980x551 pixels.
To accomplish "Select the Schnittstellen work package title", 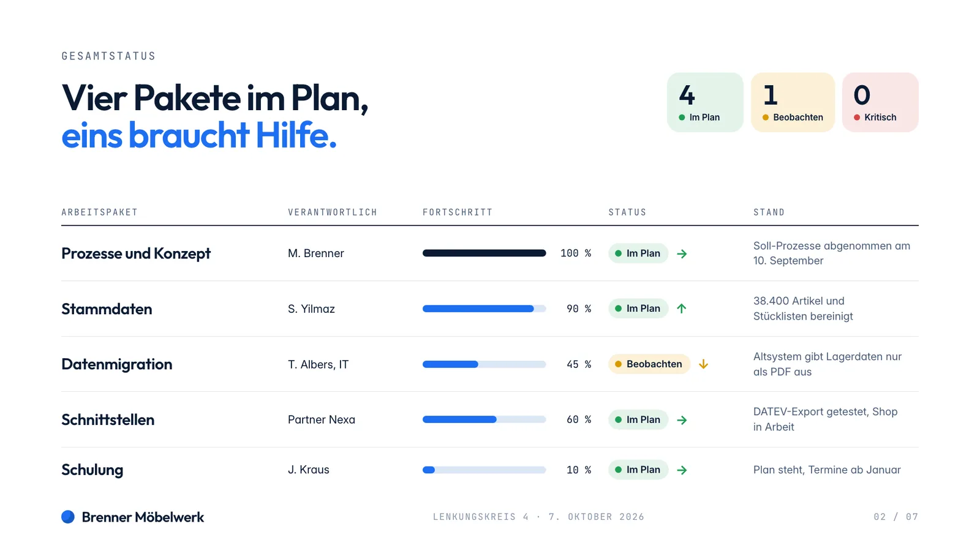I will click(108, 420).
